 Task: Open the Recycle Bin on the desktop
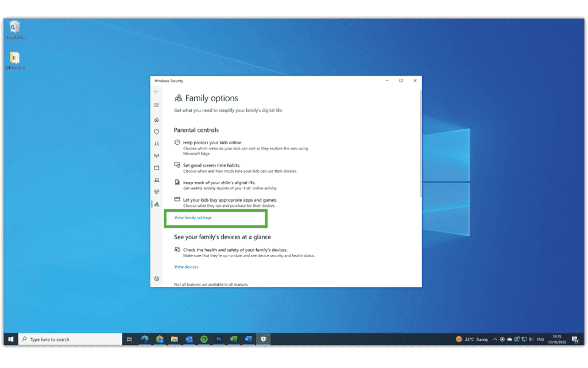14,28
